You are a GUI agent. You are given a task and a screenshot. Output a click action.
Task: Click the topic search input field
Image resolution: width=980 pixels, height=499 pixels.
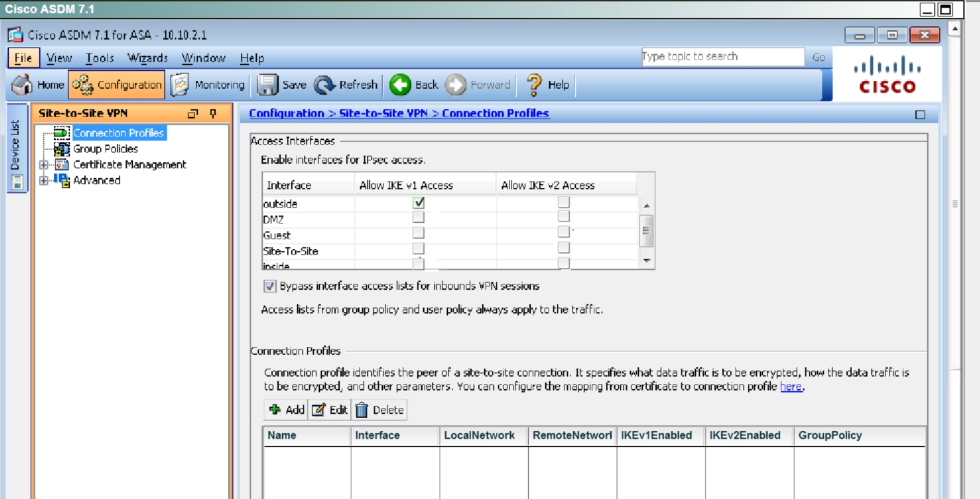[722, 57]
